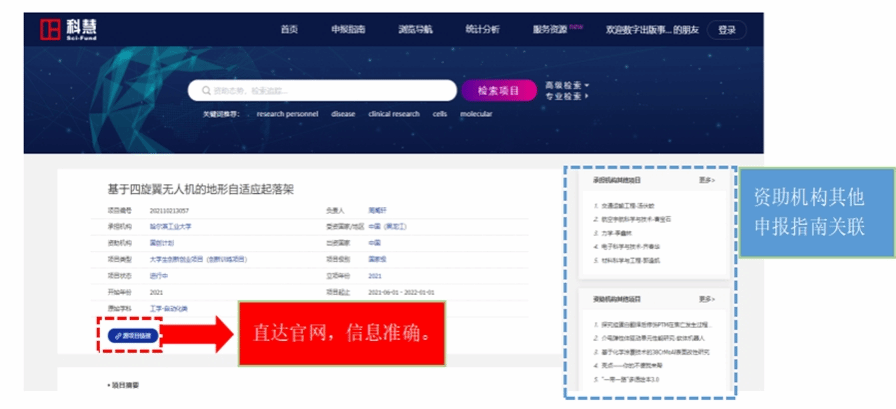Expand the 专业检索 dropdown
This screenshot has height=409, width=896.
point(567,97)
